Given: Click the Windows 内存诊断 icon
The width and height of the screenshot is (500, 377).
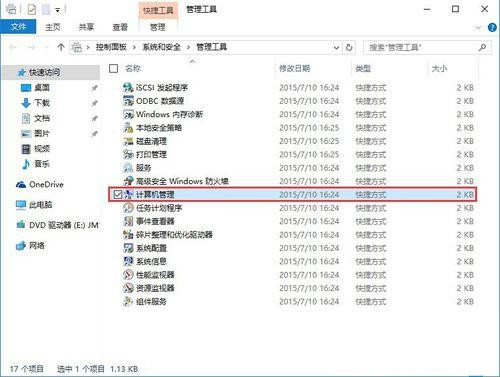Looking at the screenshot, I should coord(128,114).
